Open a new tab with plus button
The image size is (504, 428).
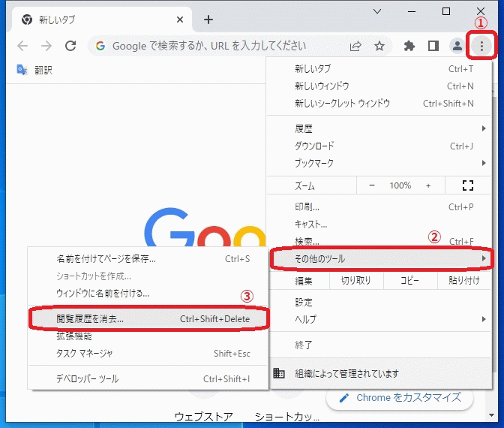point(208,20)
